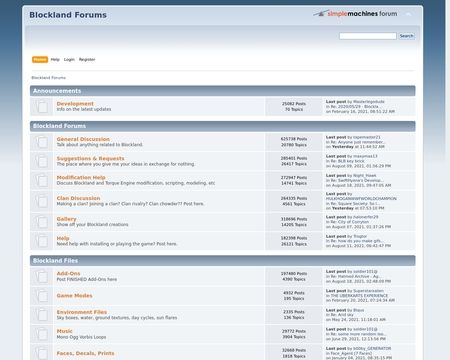Click the Development board icon
The height and width of the screenshot is (360, 450).
point(42,107)
